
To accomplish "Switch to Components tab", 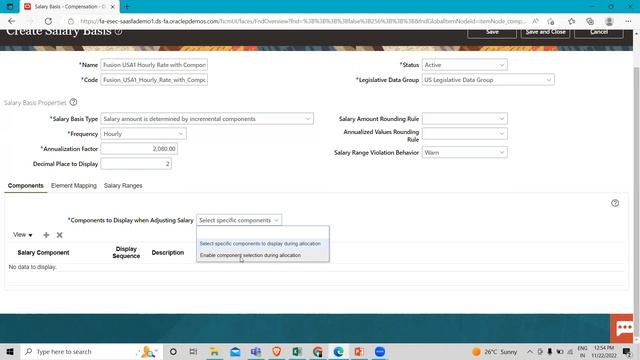I will [x=25, y=186].
